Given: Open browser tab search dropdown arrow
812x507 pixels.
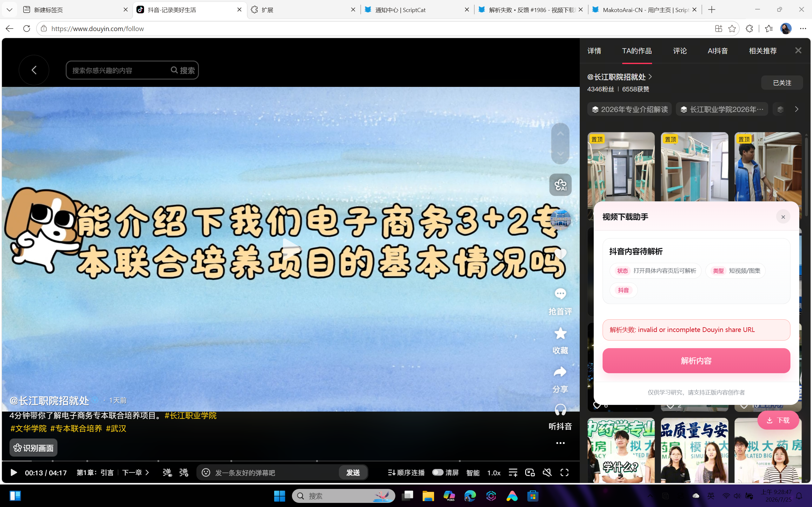Looking at the screenshot, I should [x=10, y=10].
